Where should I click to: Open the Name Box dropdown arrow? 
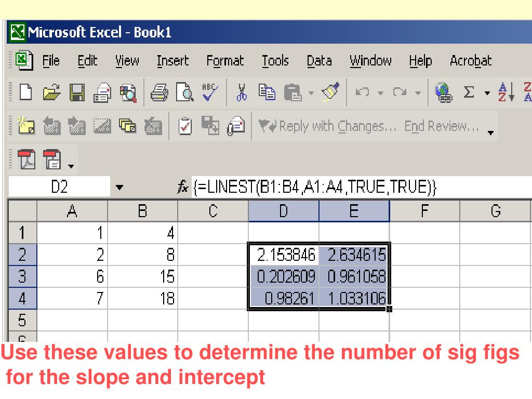coord(119,187)
